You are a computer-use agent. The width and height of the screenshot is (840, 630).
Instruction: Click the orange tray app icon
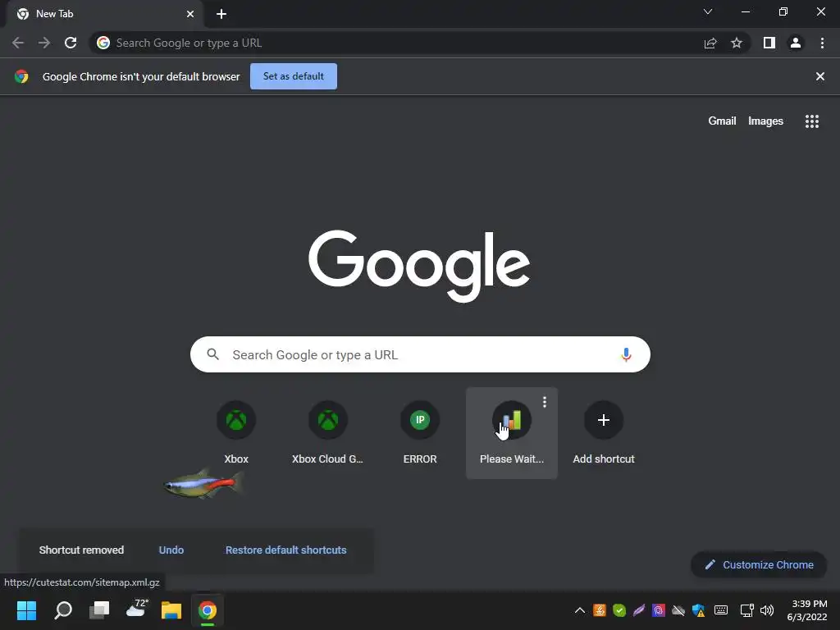(x=600, y=610)
